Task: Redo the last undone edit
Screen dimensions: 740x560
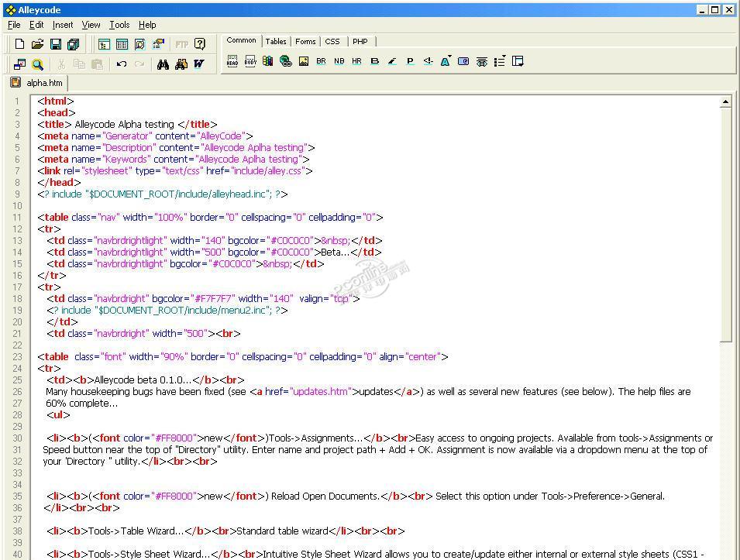Action: (x=139, y=64)
